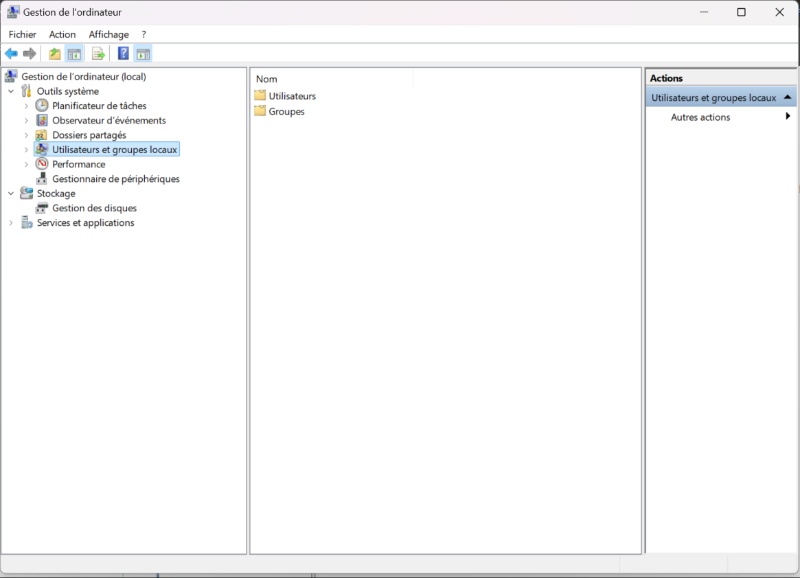Toggle the console tree show/hide button
The image size is (800, 578).
(x=73, y=54)
